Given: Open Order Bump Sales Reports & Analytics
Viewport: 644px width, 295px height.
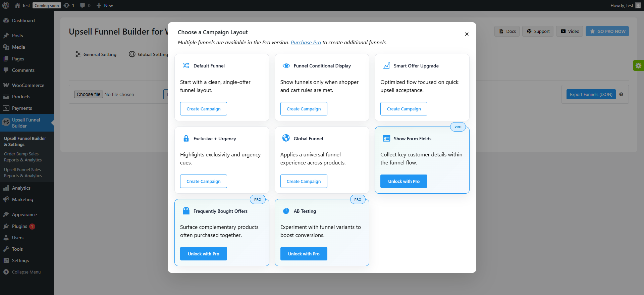Looking at the screenshot, I should (x=23, y=157).
